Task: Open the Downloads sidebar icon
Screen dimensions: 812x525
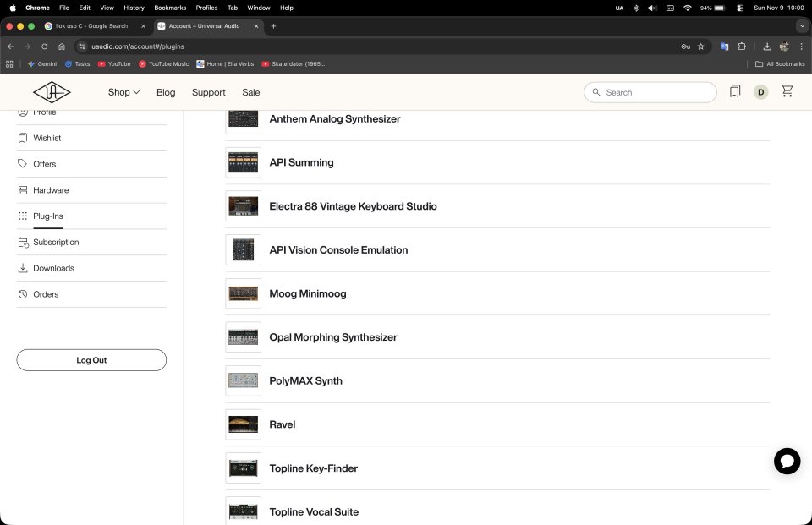Action: [23, 268]
